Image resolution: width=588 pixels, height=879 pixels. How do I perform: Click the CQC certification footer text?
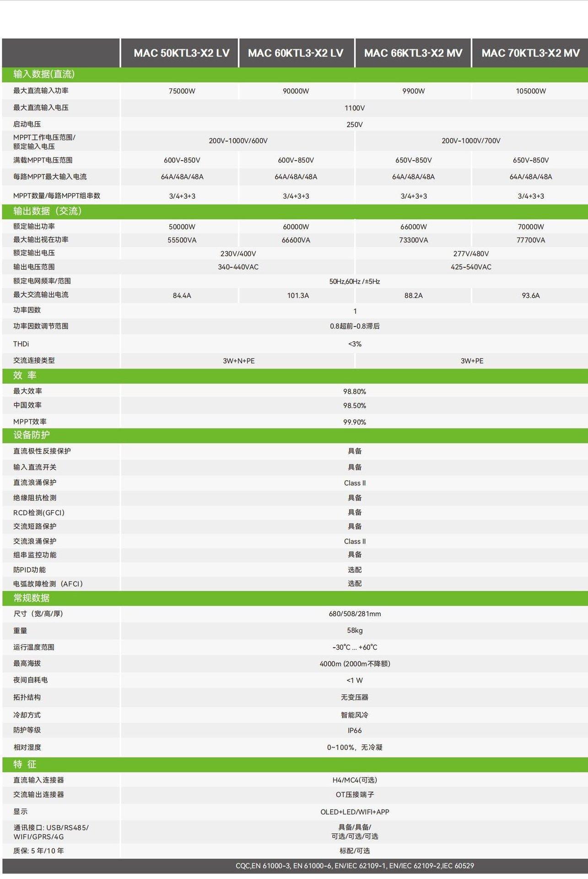tap(354, 866)
